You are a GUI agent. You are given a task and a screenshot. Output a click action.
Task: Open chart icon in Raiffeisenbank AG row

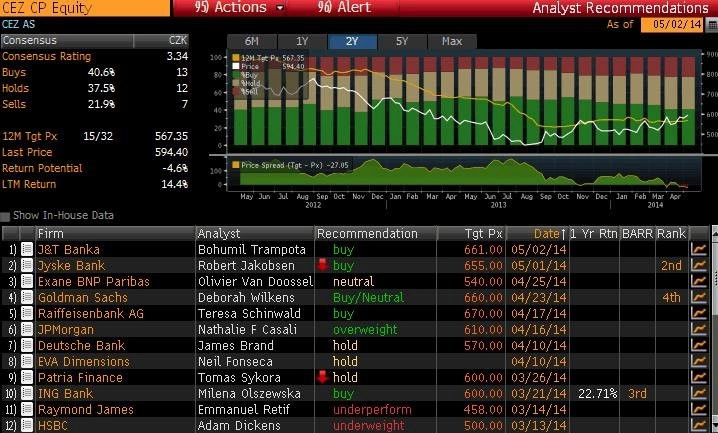[699, 314]
